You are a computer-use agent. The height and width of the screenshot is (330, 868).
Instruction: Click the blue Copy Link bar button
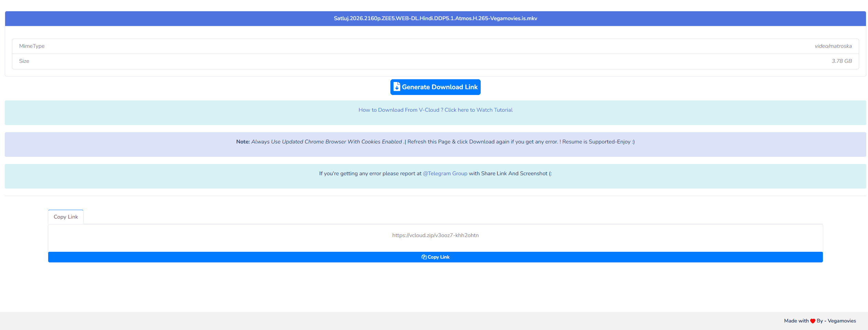coord(435,257)
